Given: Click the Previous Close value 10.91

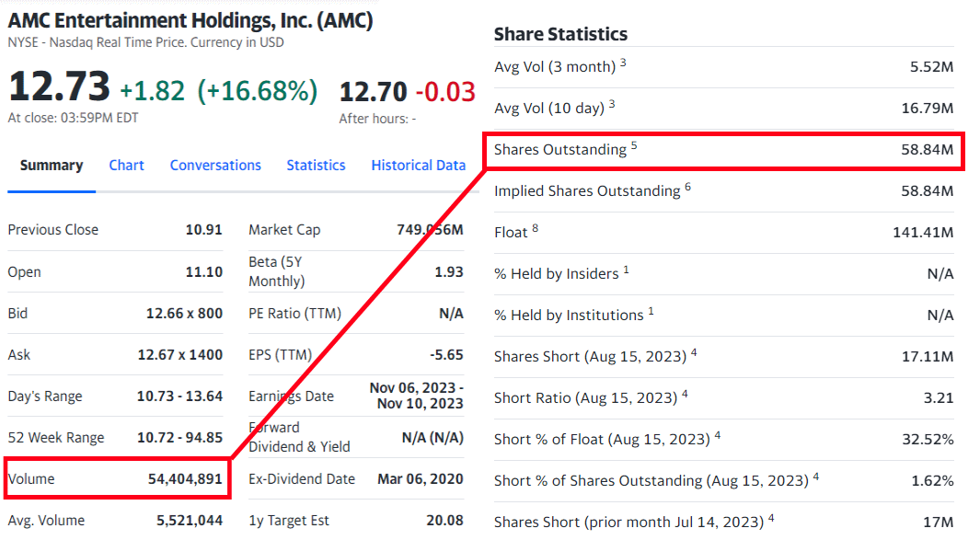Looking at the screenshot, I should (x=203, y=229).
